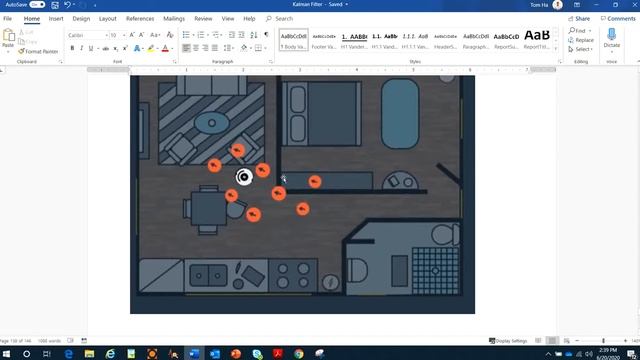Toggle Strikethrough formatting
The width and height of the screenshot is (640, 360).
point(106,49)
